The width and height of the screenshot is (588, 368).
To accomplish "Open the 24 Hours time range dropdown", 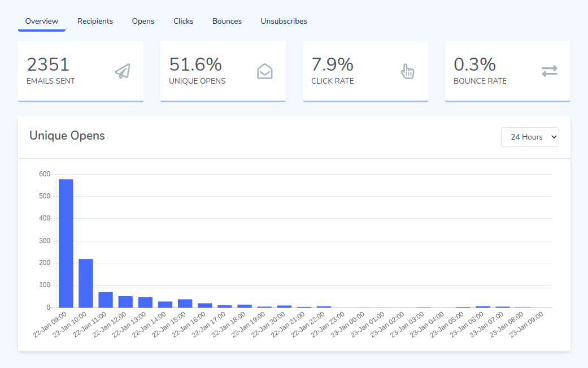I will point(529,137).
